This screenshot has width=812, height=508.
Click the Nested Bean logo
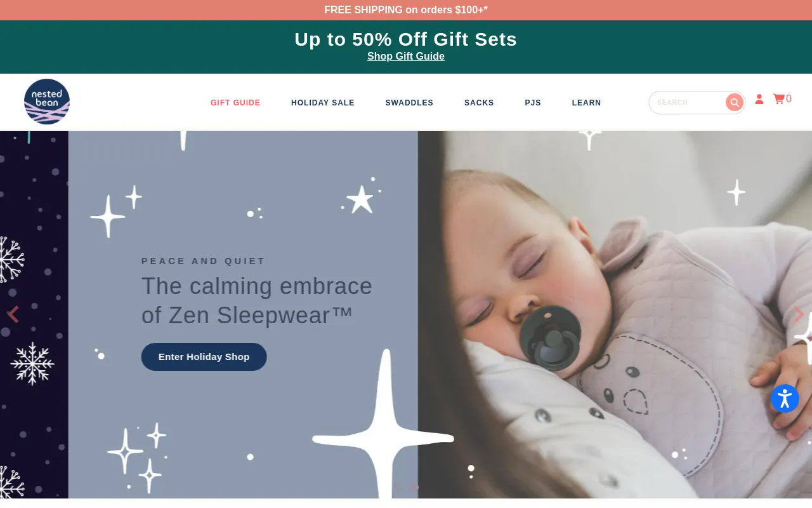coord(47,102)
